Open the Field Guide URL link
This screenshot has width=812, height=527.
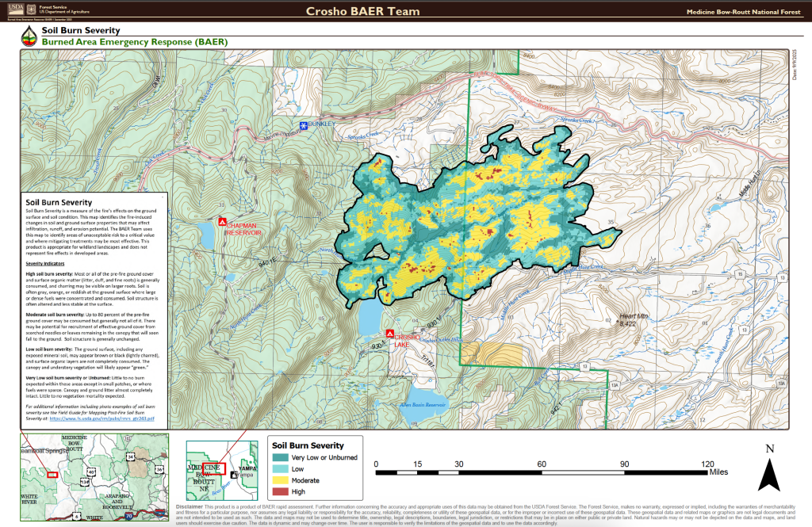[101, 417]
